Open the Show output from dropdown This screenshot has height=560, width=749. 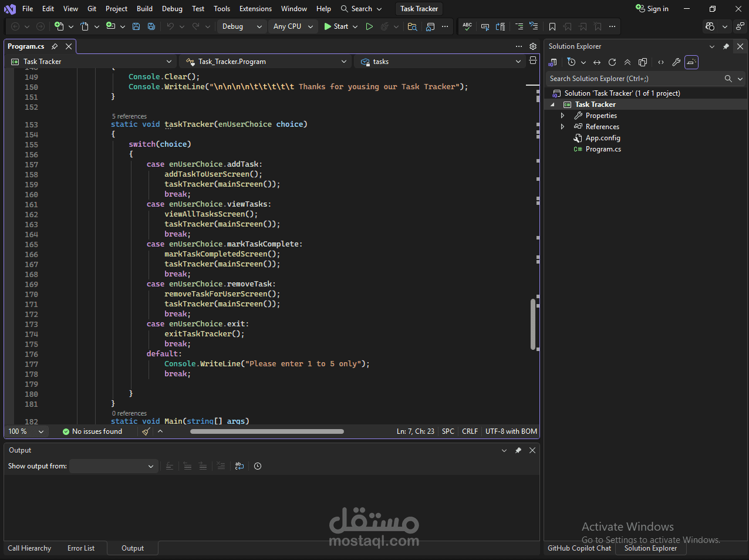[113, 466]
